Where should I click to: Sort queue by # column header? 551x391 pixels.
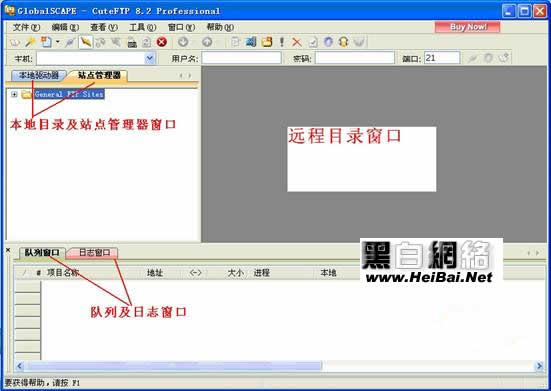[x=38, y=273]
